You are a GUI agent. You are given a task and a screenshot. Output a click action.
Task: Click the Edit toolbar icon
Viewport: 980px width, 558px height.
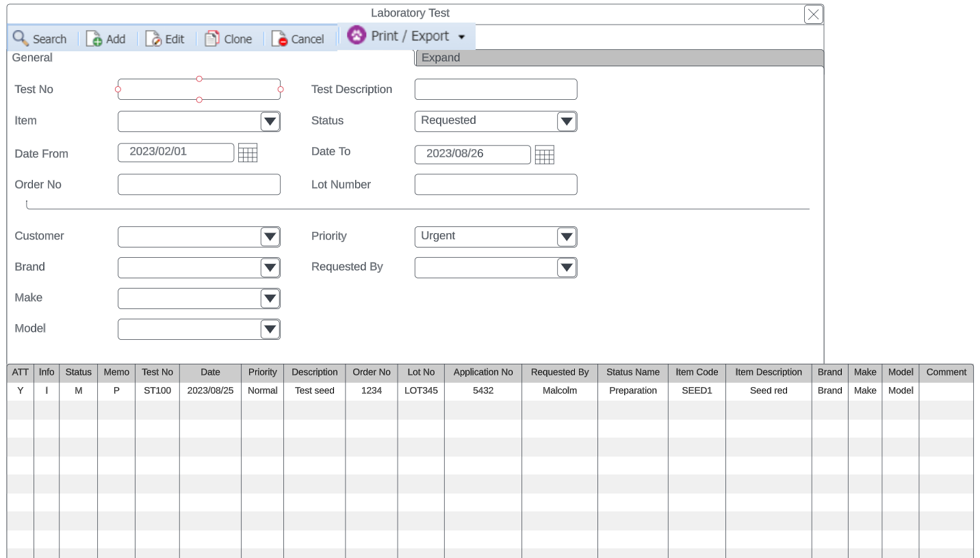(153, 39)
